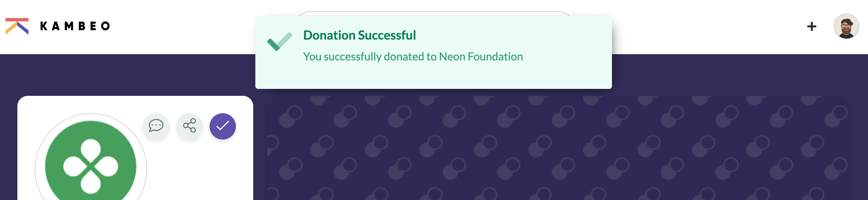The width and height of the screenshot is (868, 200).
Task: Focus the search field behind the toast
Action: [434, 14]
